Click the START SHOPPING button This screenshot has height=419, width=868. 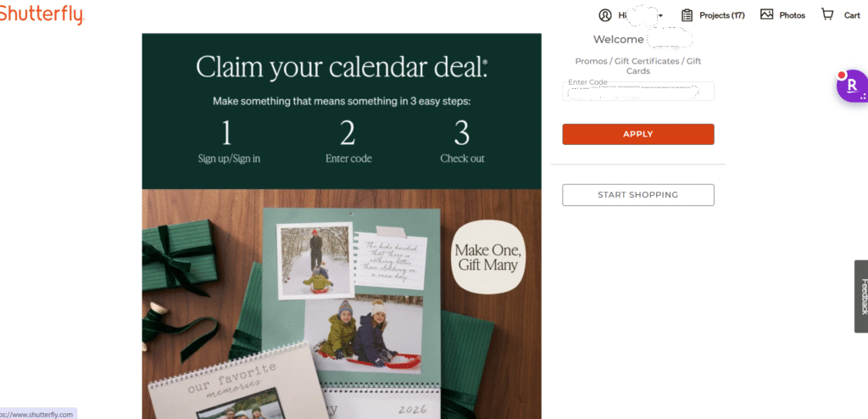(x=638, y=195)
